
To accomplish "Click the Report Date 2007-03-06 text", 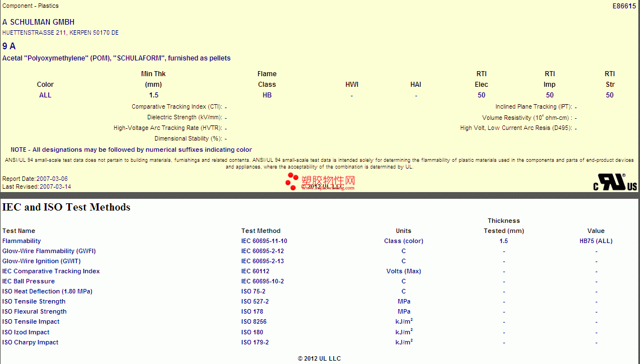I will point(35,179).
